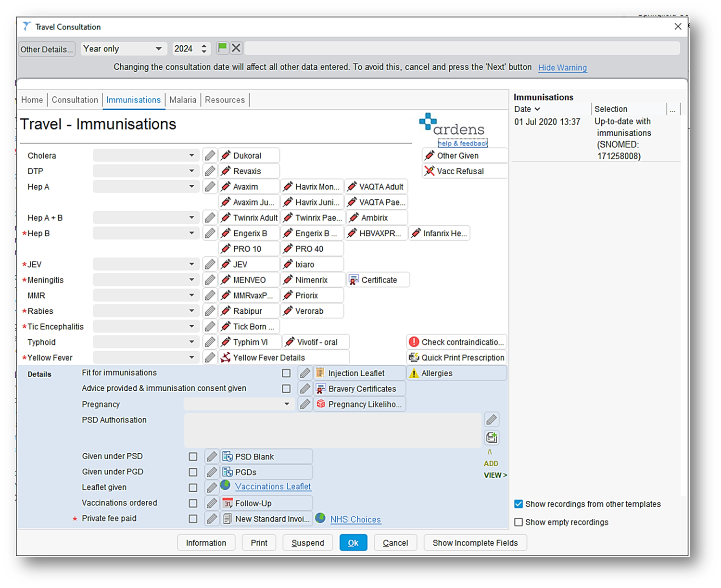Click pencil icon in Cholera row
This screenshot has width=721, height=588.
210,155
